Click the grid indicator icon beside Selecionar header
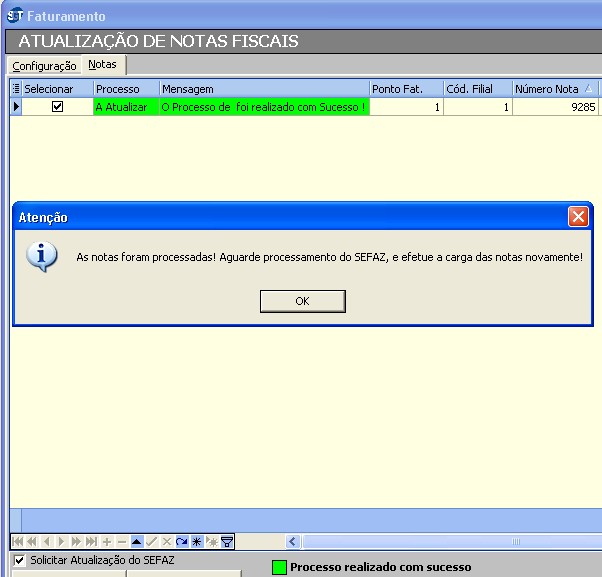 tap(15, 89)
